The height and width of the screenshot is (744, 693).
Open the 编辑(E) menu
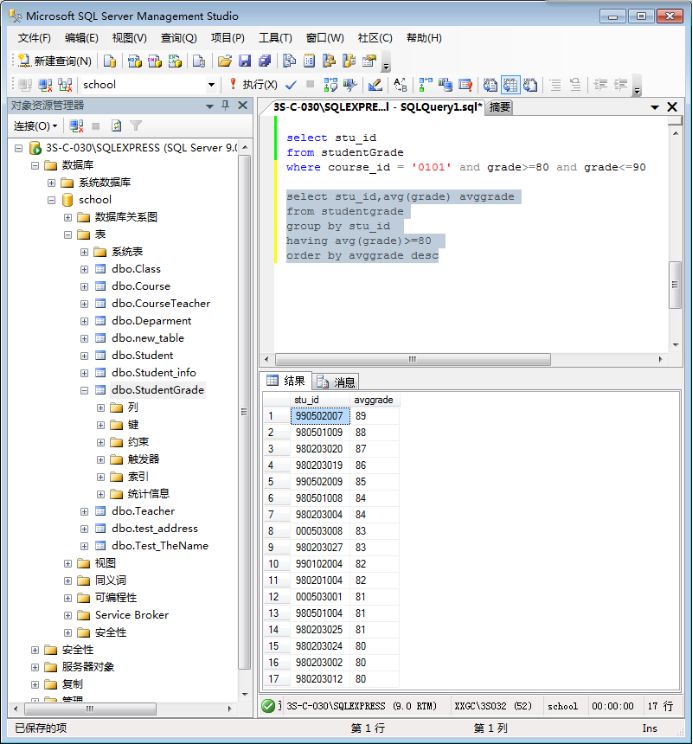pos(81,38)
